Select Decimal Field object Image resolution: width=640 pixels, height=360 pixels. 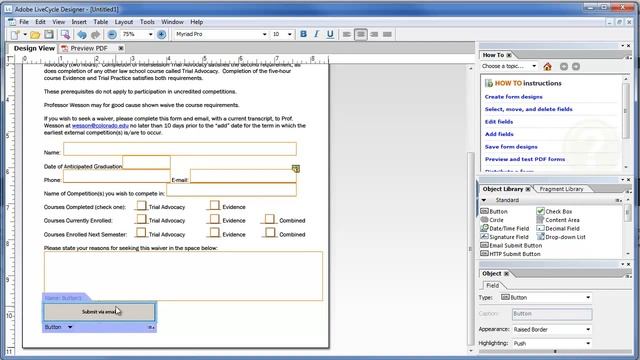(558, 229)
